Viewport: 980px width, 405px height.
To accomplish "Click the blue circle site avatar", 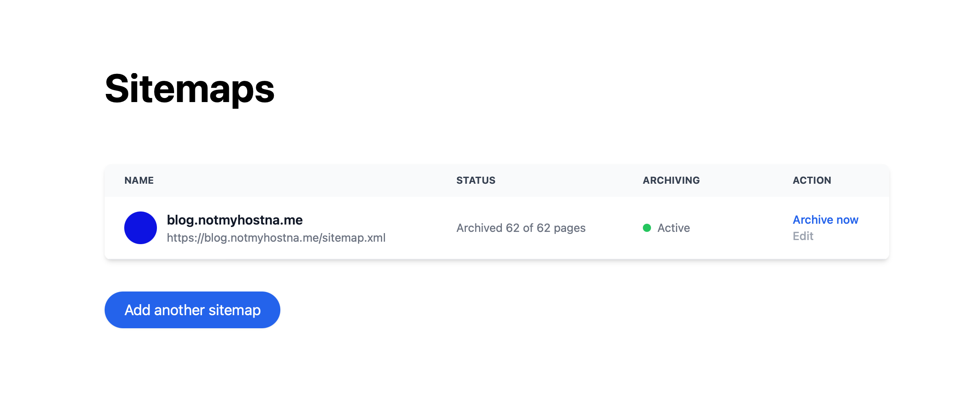I will pos(141,228).
